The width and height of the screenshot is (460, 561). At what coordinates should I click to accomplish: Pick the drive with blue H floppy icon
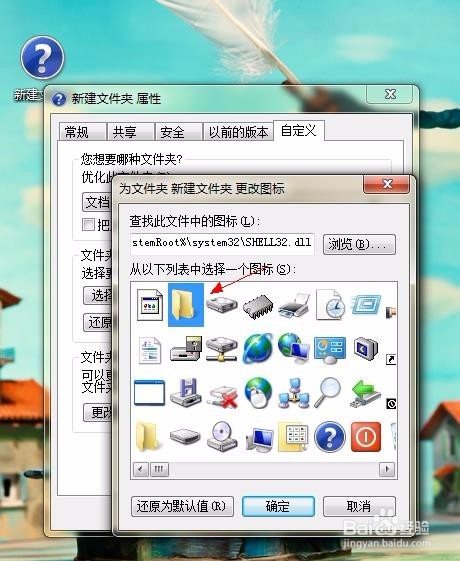[186, 393]
